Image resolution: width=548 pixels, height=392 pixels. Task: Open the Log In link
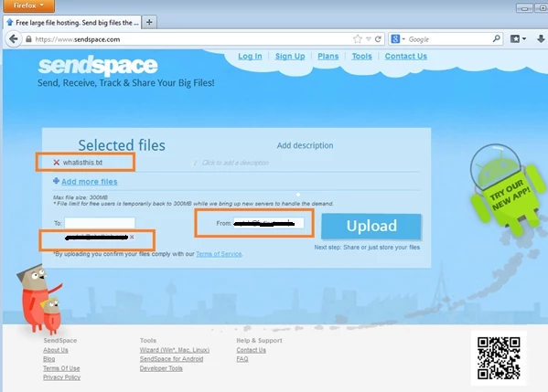coord(250,57)
